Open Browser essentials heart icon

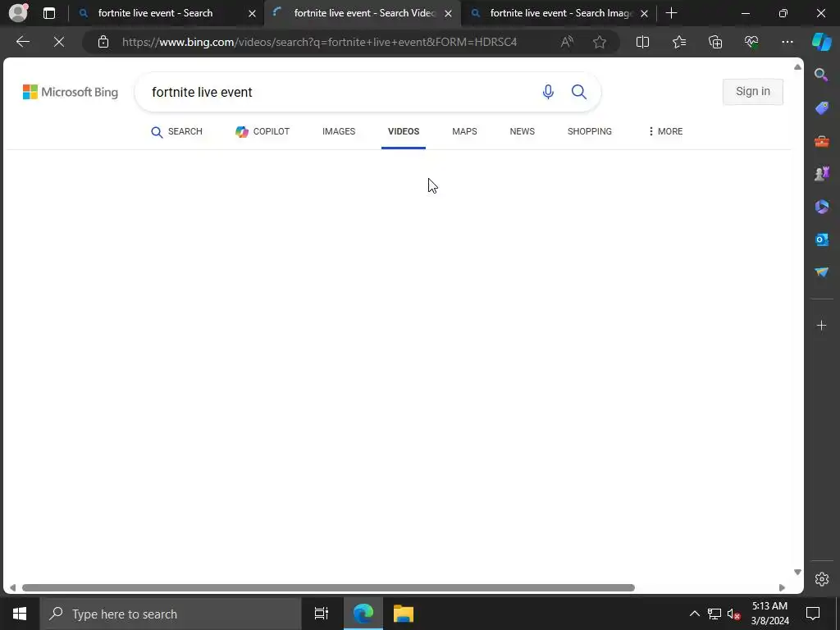(x=751, y=42)
